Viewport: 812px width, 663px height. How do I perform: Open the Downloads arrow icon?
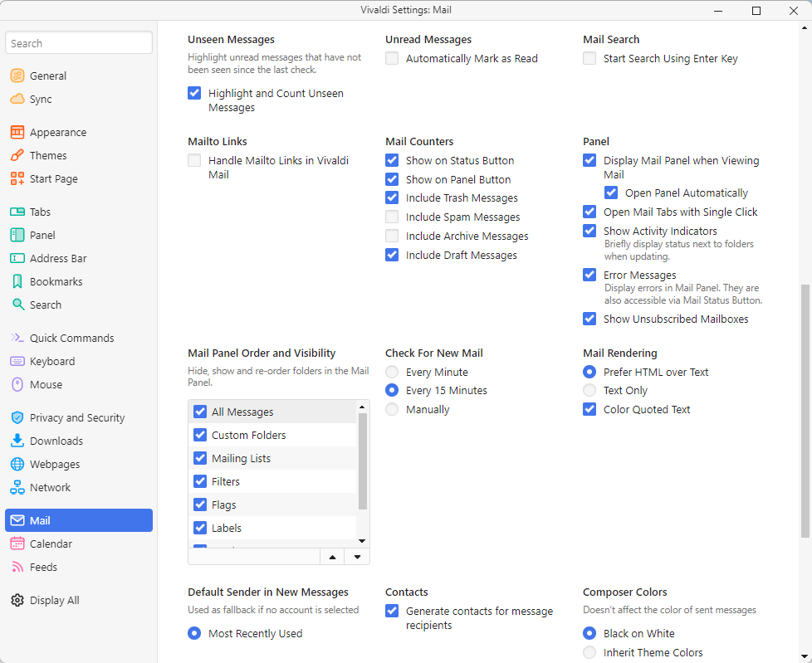coord(17,441)
